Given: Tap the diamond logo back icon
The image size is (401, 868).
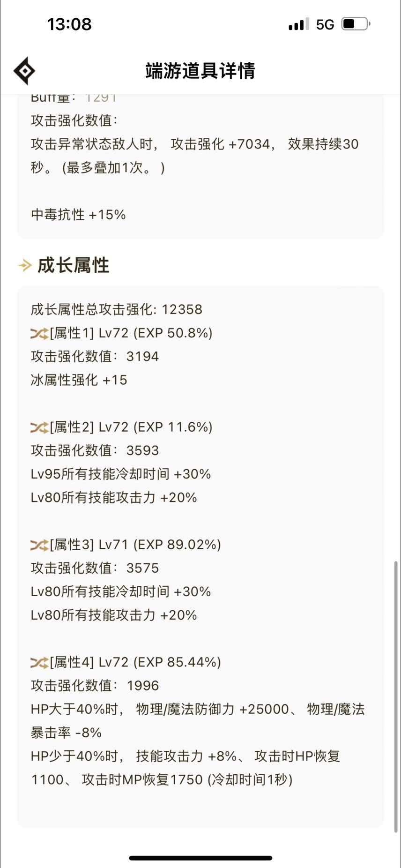Looking at the screenshot, I should pyautogui.click(x=24, y=71).
